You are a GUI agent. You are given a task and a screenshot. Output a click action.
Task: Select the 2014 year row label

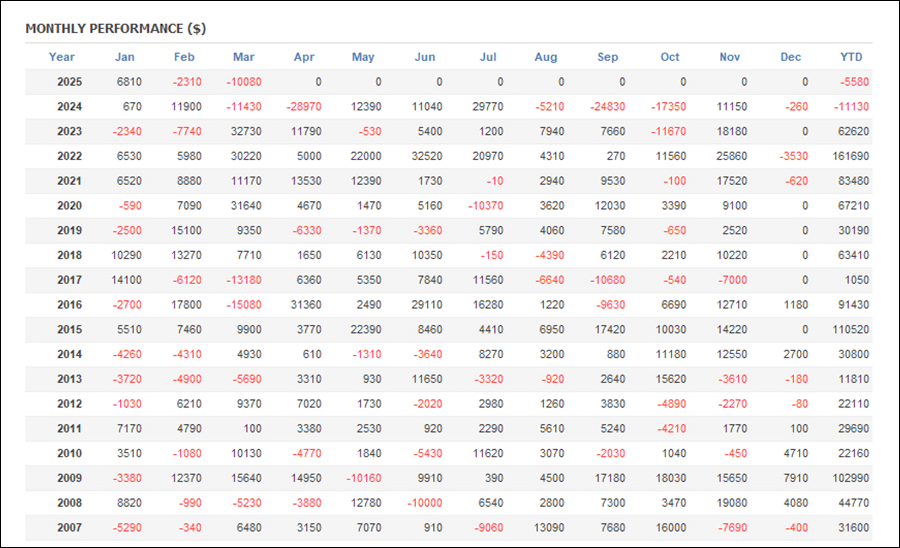click(69, 354)
